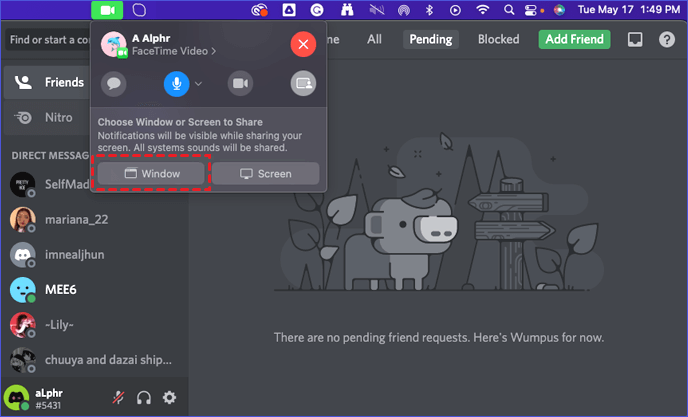Click the aLphr user avatar
Viewport: 688px width, 417px height.
[x=17, y=398]
